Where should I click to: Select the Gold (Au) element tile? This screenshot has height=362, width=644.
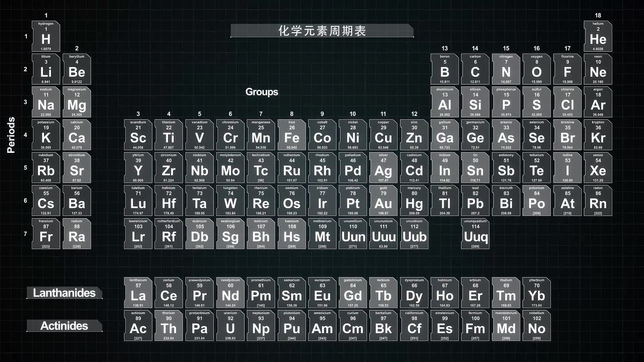[383, 200]
